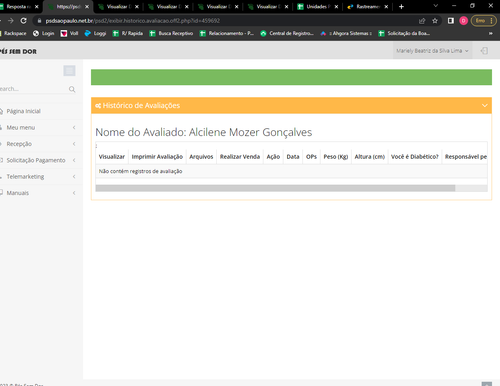Viewport: 500px width, 386px height.
Task: Open Mariely Beatriz da Silva Lima user dropdown
Action: pyautogui.click(x=432, y=51)
